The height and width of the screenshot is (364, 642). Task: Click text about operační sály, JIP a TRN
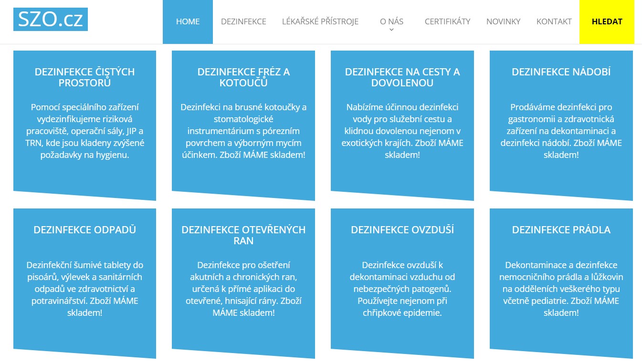(x=84, y=131)
